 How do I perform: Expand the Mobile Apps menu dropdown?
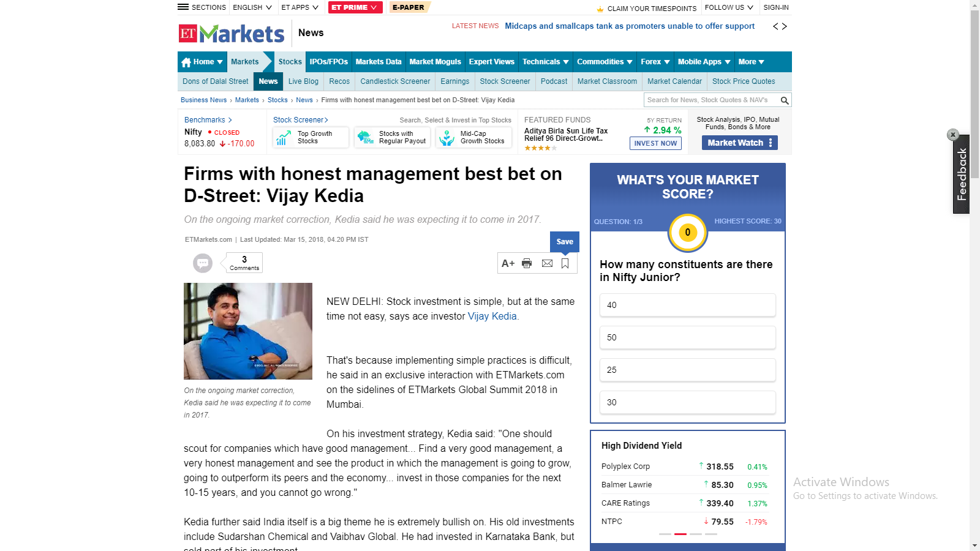(x=704, y=62)
